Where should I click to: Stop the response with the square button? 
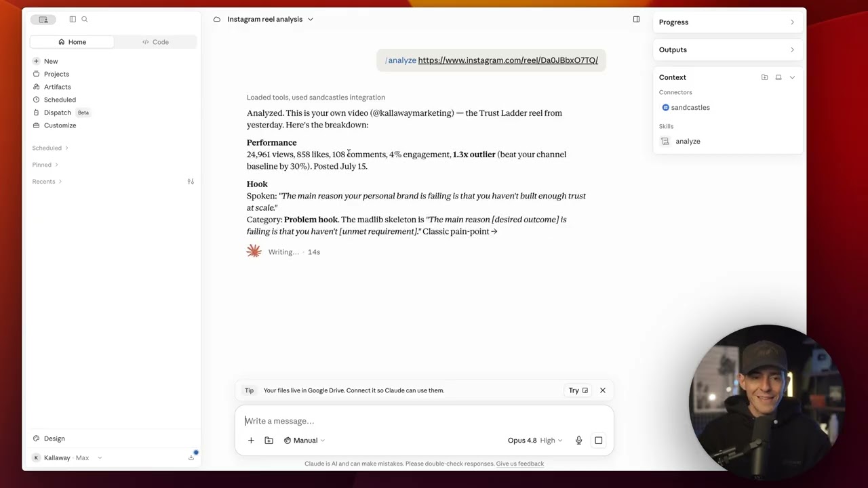coord(598,441)
